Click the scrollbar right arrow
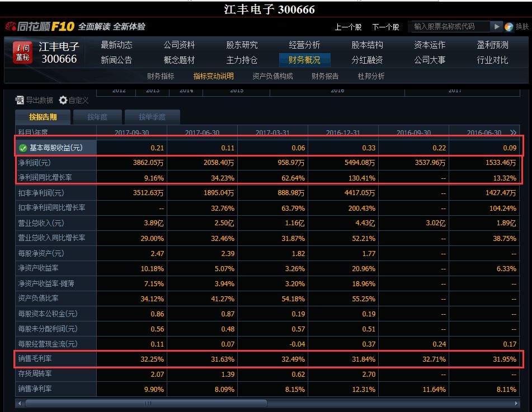Viewport: 532px width, 412px height. (516, 403)
